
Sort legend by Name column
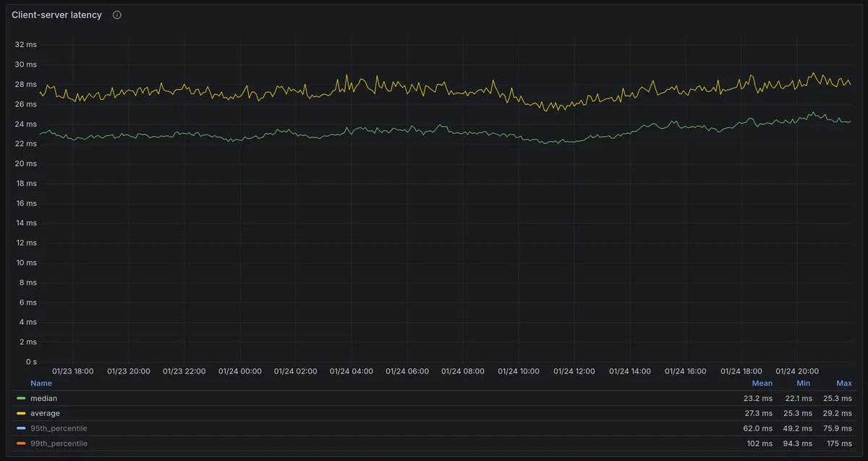click(41, 383)
